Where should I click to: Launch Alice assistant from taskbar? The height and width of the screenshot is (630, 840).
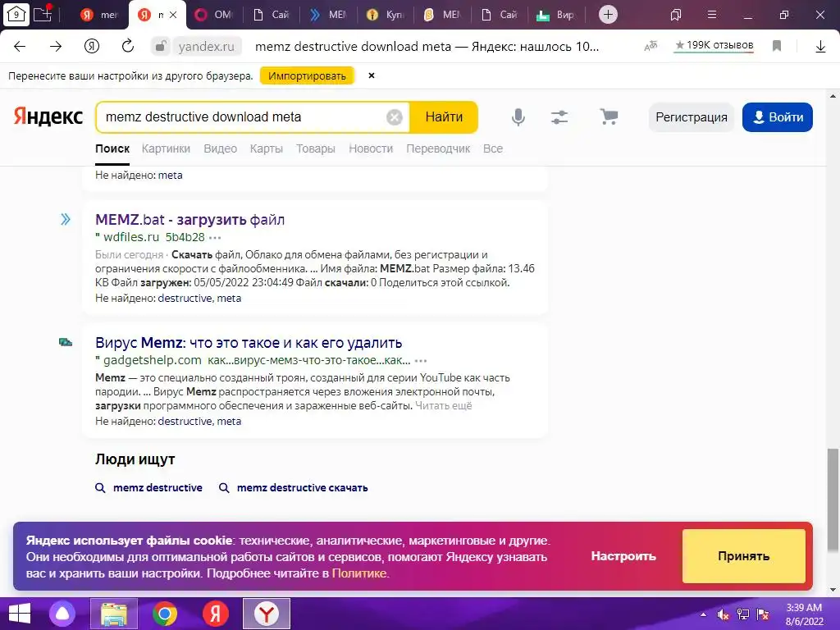(62, 614)
